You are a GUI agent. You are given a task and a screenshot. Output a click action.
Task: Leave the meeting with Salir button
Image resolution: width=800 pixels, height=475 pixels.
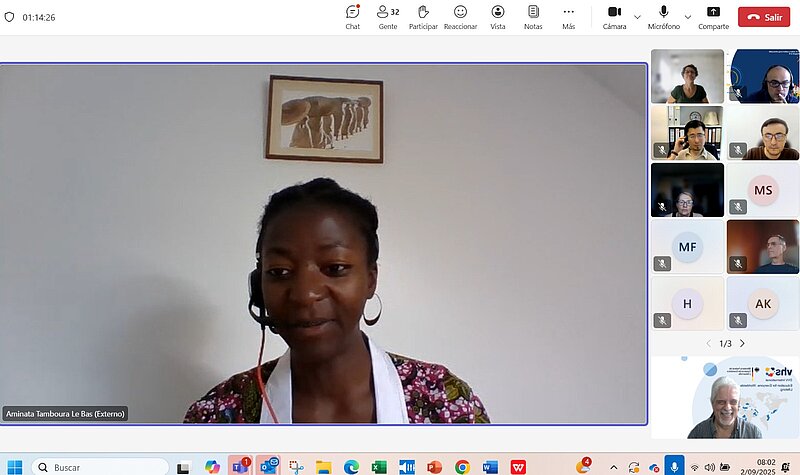(764, 17)
